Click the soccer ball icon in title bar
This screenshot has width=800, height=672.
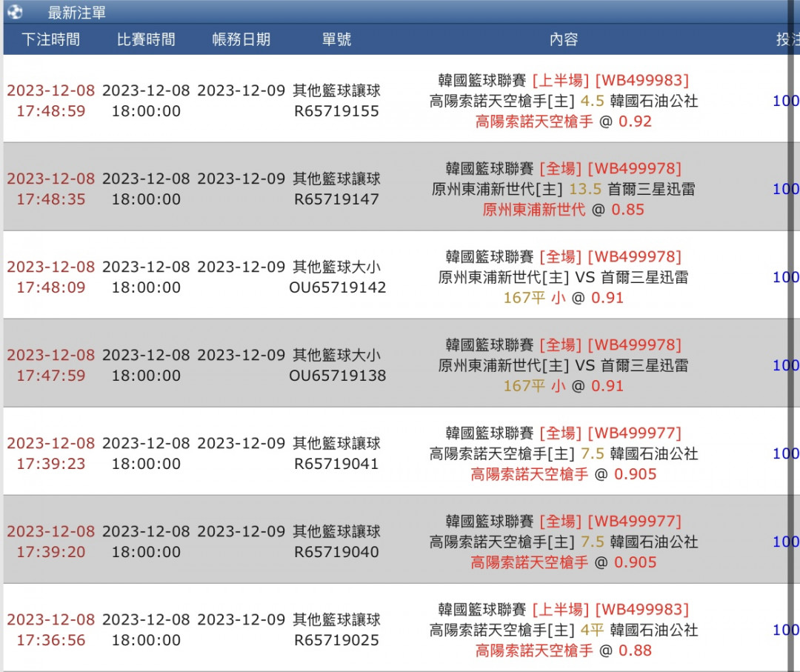tap(14, 12)
